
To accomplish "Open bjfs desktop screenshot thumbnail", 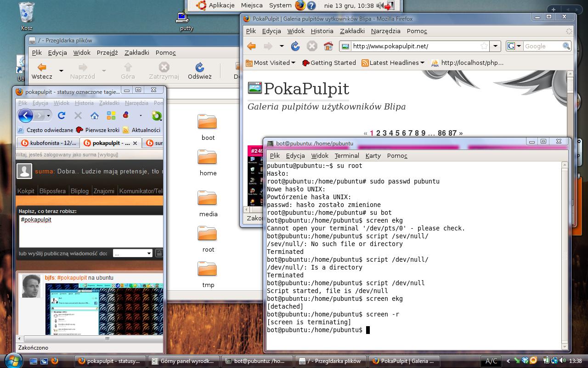I will [x=104, y=309].
